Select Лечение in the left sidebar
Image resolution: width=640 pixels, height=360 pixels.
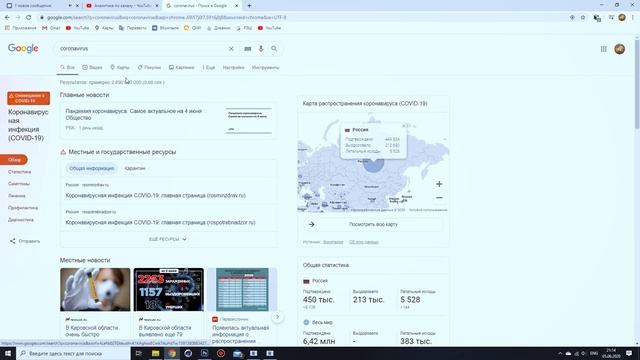pos(17,196)
